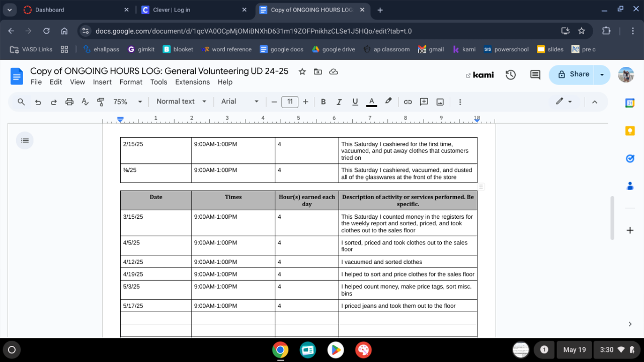644x362 pixels.
Task: Open the Extensions menu
Action: (x=192, y=82)
